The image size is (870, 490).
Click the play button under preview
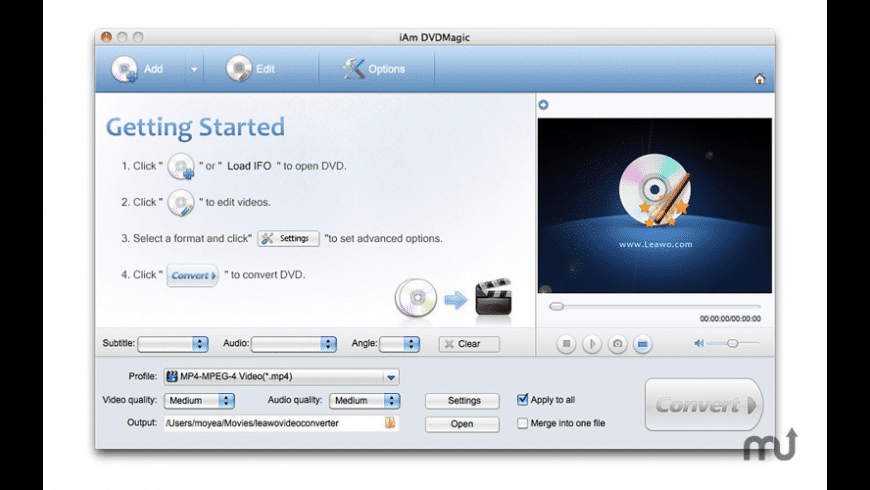click(x=591, y=344)
